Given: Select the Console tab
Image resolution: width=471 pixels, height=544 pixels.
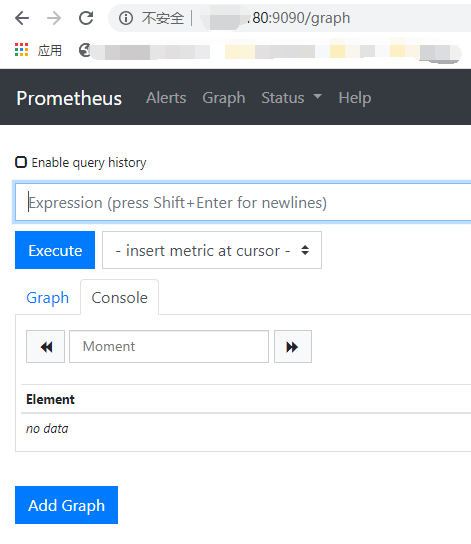Looking at the screenshot, I should point(119,298).
